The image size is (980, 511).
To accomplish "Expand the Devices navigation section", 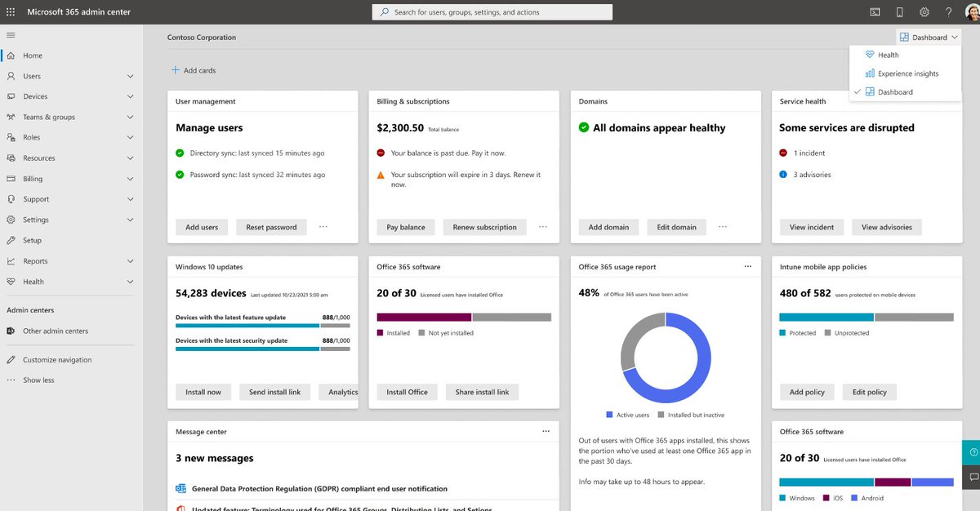I will point(130,96).
